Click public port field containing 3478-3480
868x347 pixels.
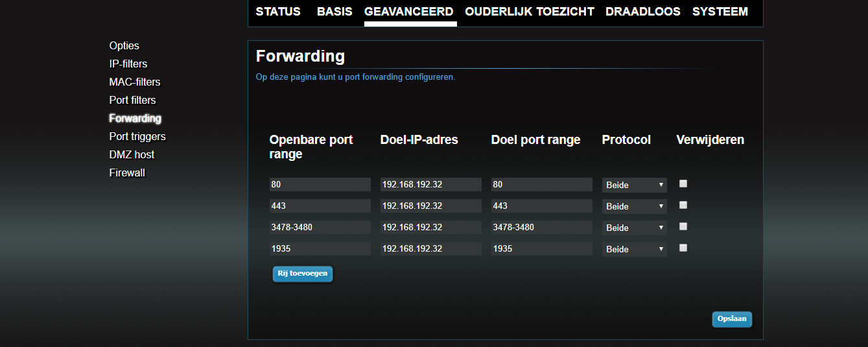tap(320, 228)
